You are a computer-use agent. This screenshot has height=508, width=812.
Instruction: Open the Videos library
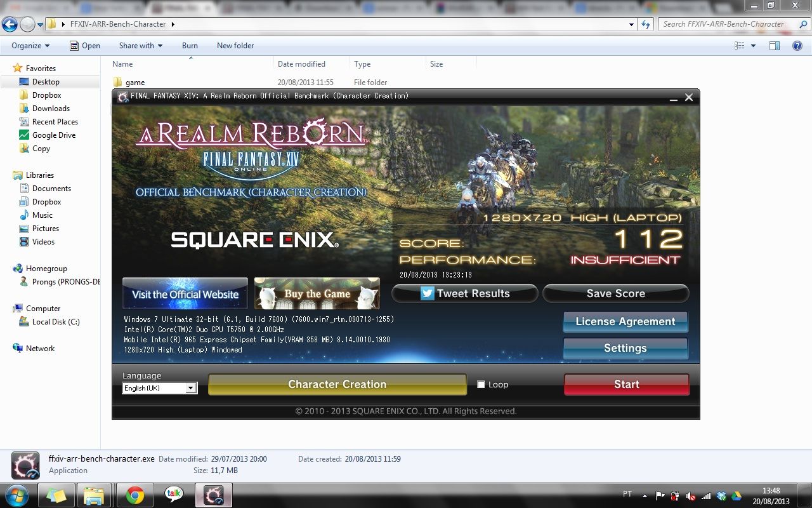coord(43,241)
